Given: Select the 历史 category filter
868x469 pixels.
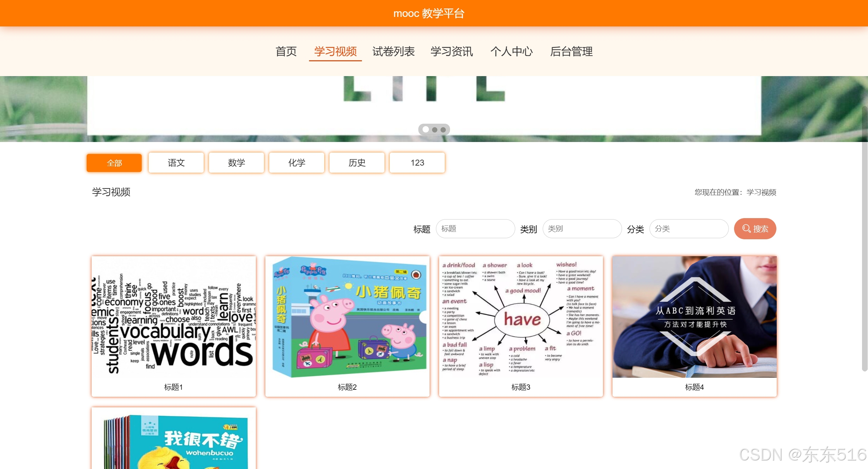Looking at the screenshot, I should (357, 163).
